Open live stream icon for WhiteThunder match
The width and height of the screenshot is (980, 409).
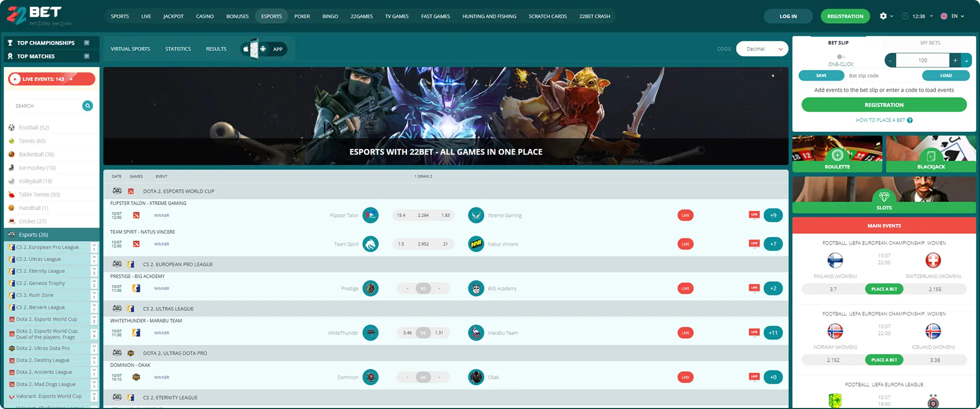[x=754, y=332]
